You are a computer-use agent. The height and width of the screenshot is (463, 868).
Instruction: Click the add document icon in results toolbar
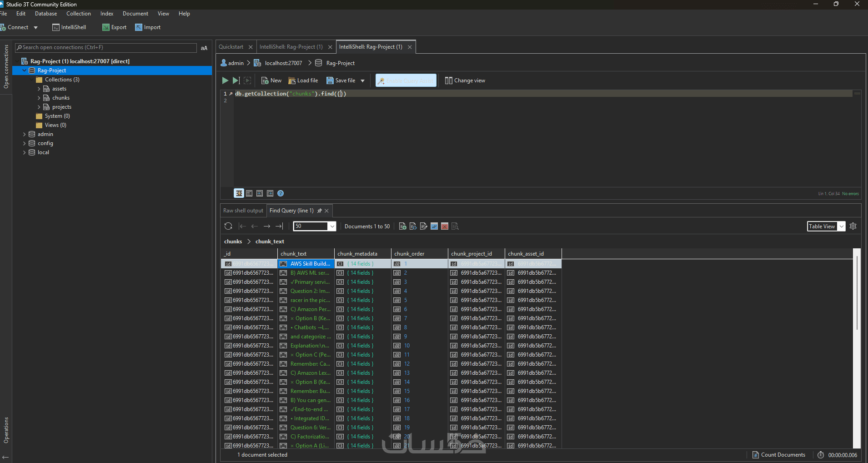(402, 226)
